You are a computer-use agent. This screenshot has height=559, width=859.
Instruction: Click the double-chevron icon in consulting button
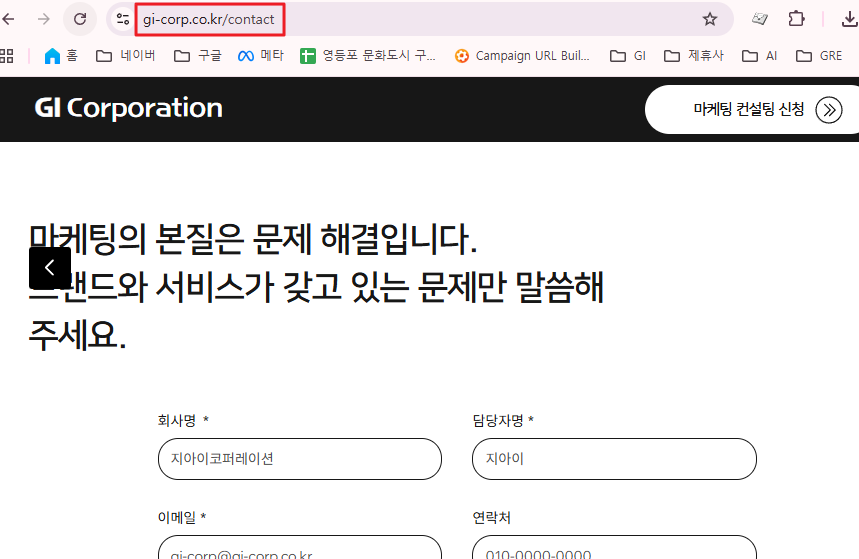tap(828, 110)
